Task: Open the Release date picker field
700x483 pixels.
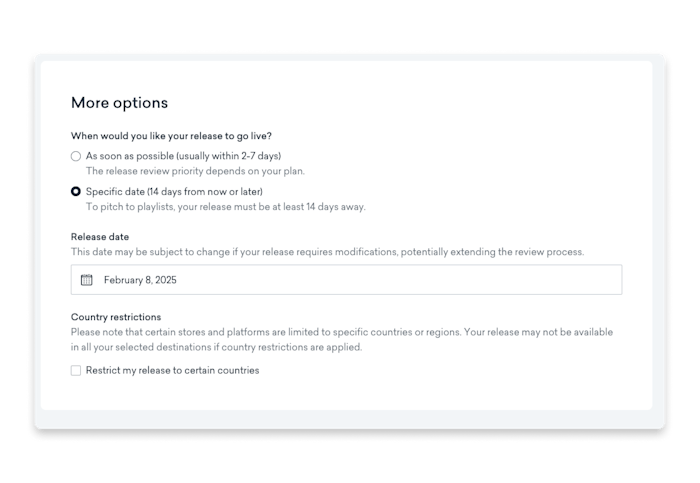Action: click(346, 280)
